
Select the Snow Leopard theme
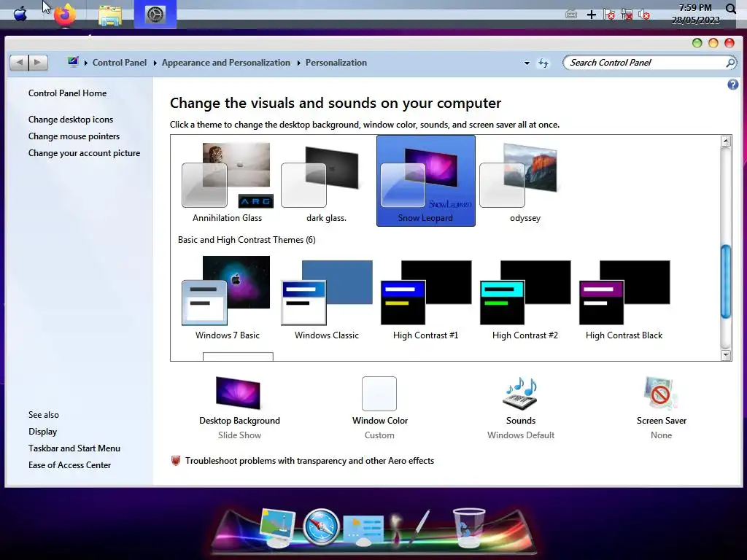[425, 181]
